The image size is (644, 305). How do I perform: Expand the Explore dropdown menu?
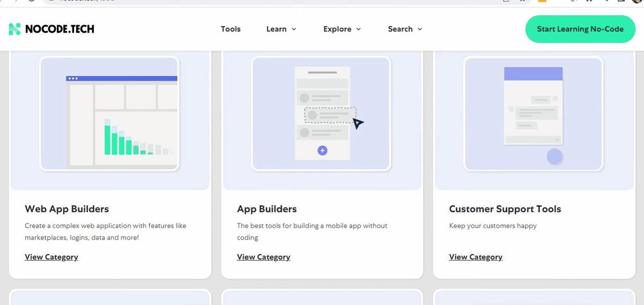click(342, 29)
